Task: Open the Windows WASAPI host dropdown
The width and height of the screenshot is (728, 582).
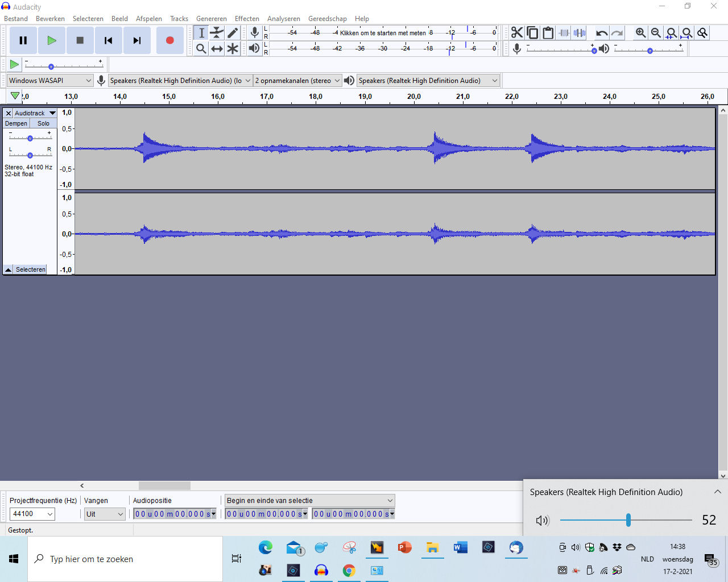Action: point(50,81)
